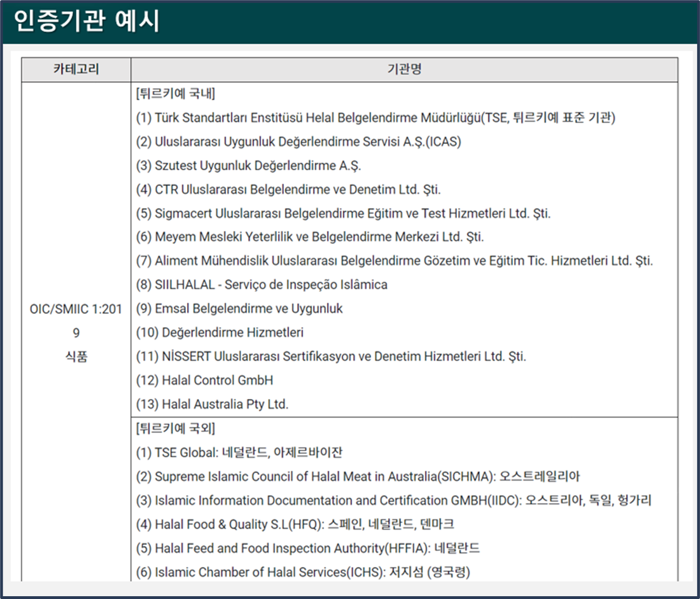Select the Halal Food & Quality S.L entry

point(295,524)
